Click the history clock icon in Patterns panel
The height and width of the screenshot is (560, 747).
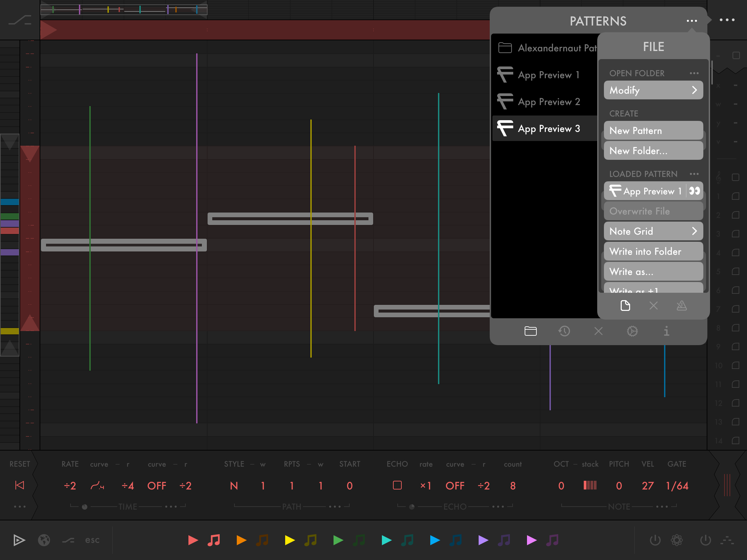tap(564, 331)
